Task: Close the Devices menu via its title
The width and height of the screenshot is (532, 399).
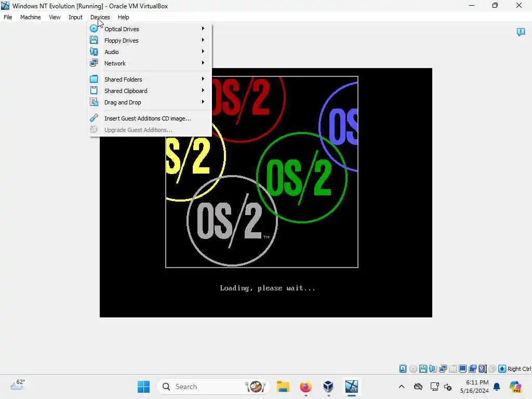Action: click(100, 17)
